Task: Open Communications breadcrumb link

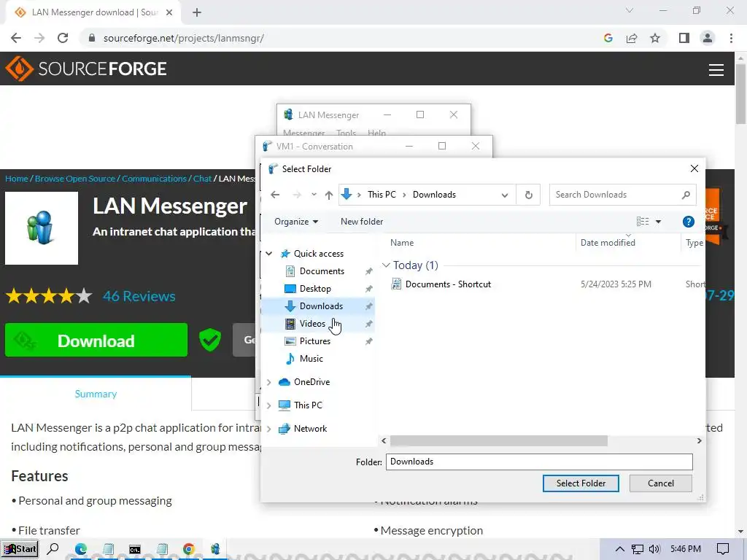Action: (x=155, y=179)
